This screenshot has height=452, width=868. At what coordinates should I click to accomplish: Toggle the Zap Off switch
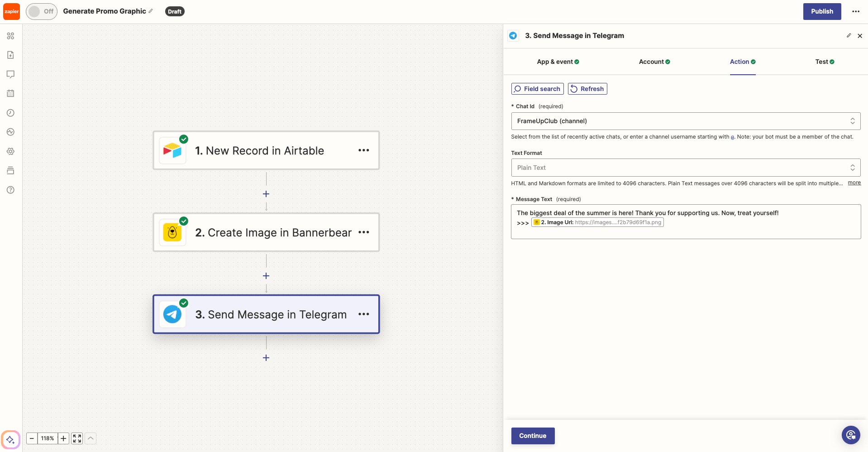pyautogui.click(x=41, y=11)
